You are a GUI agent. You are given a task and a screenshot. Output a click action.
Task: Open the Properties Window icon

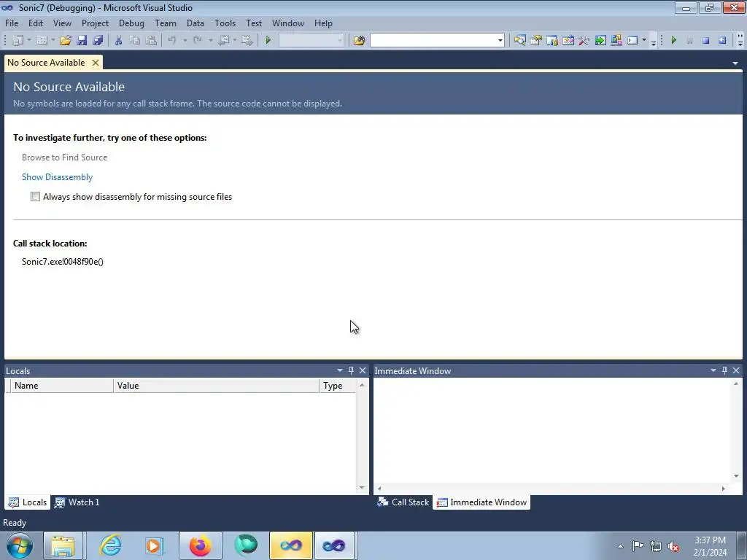click(536, 41)
